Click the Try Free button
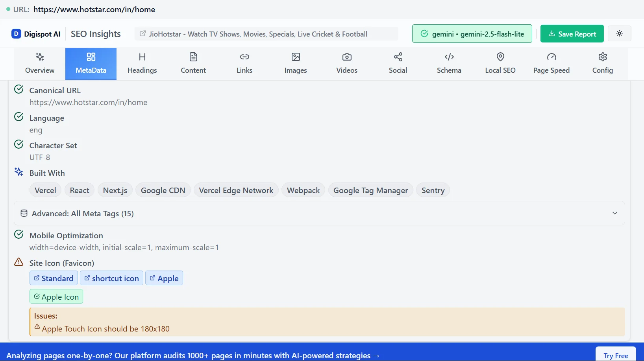The width and height of the screenshot is (644, 361). [616, 355]
